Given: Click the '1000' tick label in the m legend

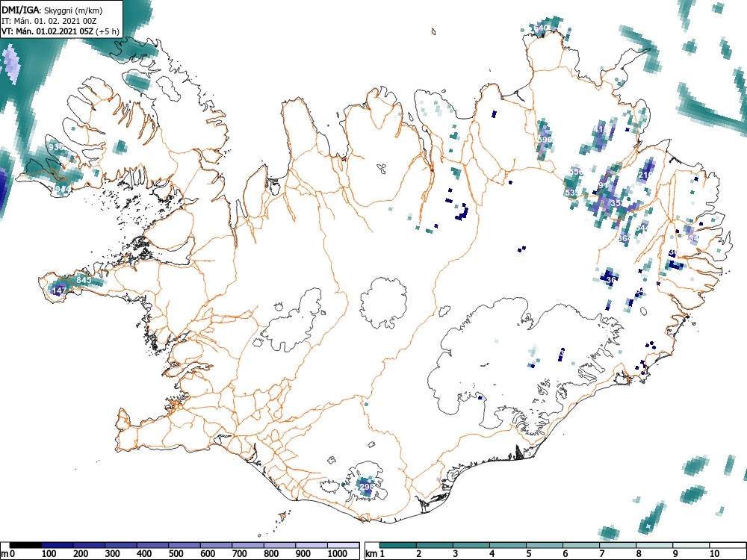Looking at the screenshot, I should tap(338, 554).
